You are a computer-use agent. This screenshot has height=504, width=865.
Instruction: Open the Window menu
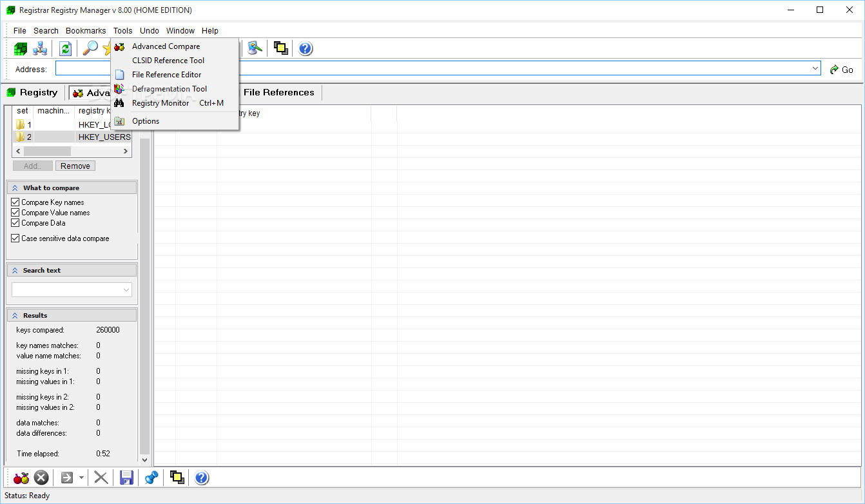[x=180, y=31]
